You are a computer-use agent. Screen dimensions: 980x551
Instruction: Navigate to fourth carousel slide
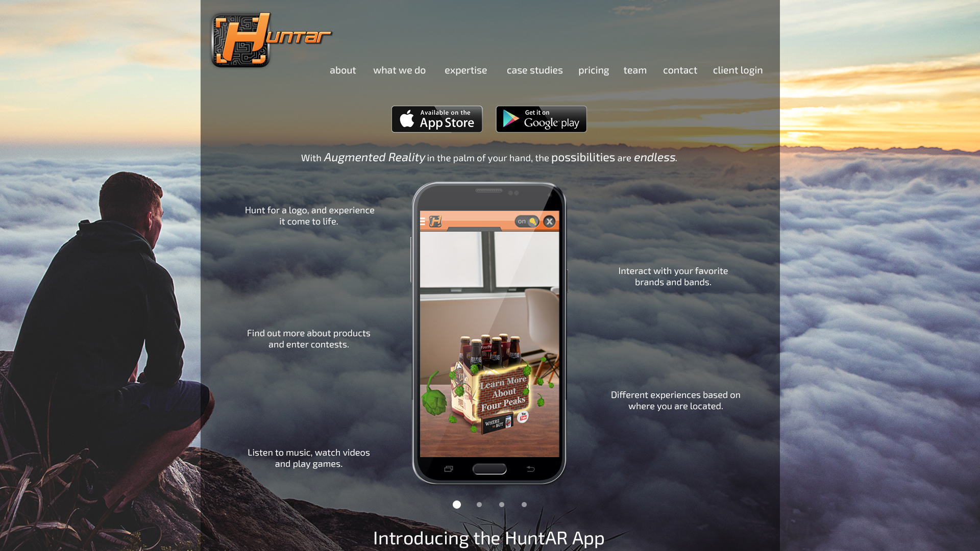click(524, 505)
